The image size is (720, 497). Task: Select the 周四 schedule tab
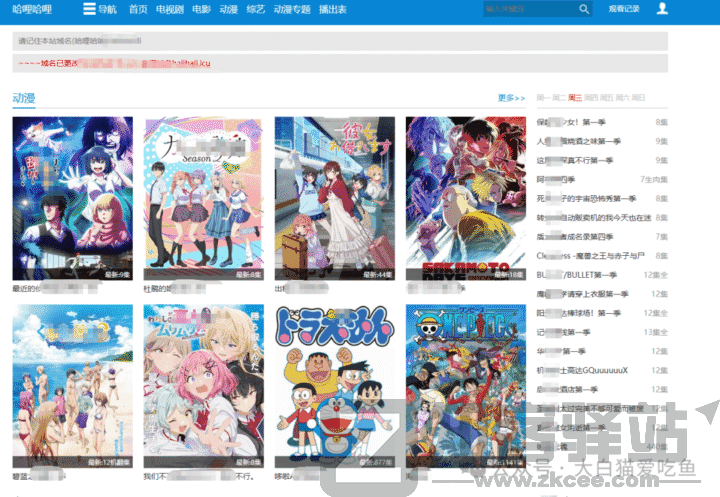coord(591,98)
